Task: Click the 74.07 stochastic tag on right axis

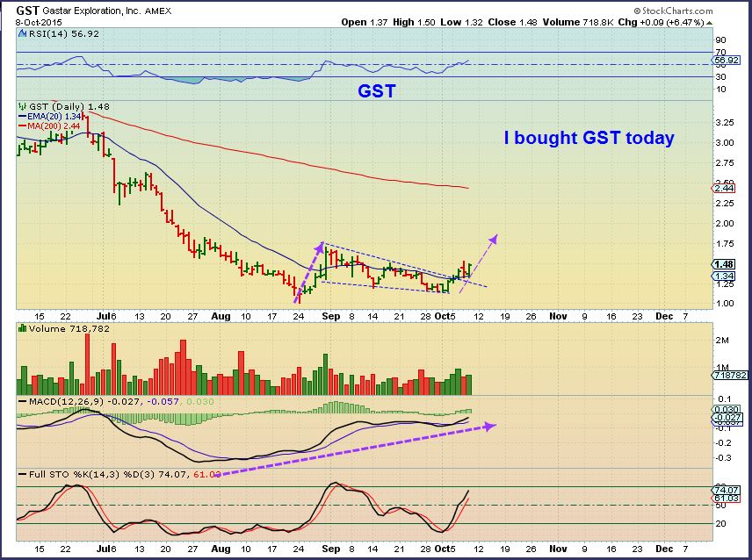Action: (x=727, y=490)
